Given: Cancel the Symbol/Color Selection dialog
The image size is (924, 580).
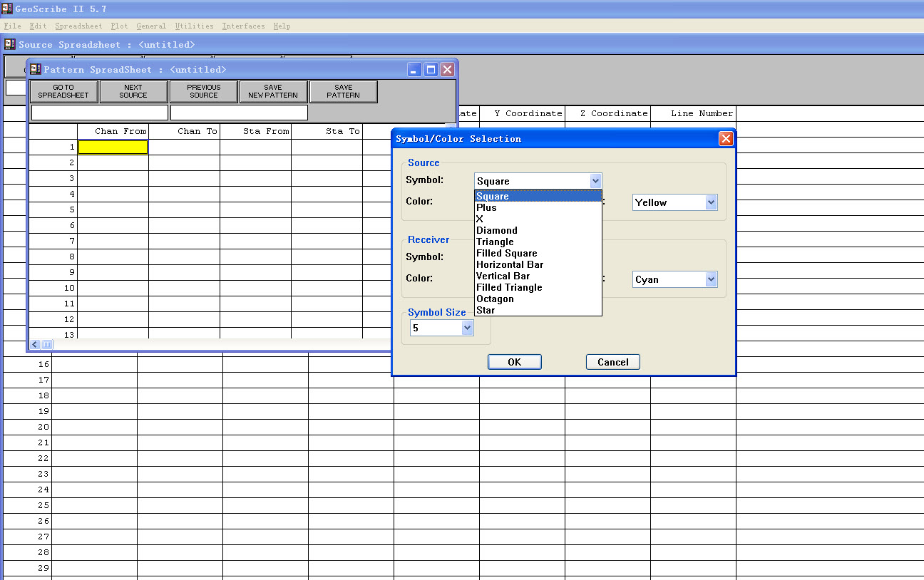Looking at the screenshot, I should pyautogui.click(x=612, y=362).
